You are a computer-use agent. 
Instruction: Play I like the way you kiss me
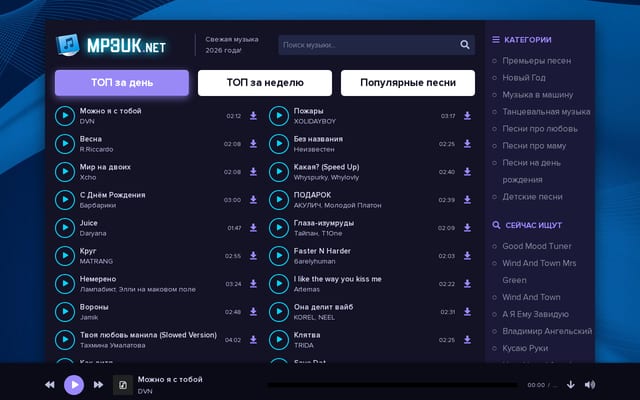[279, 284]
